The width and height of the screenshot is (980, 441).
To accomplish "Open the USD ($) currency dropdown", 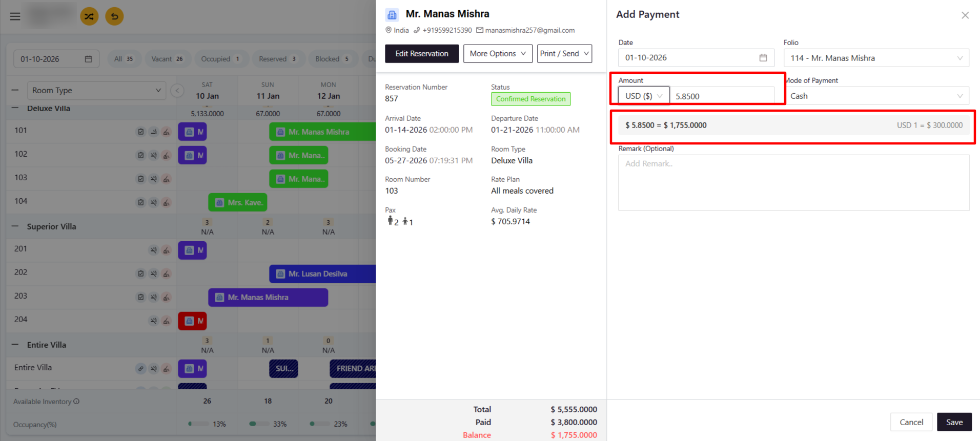I will point(644,96).
